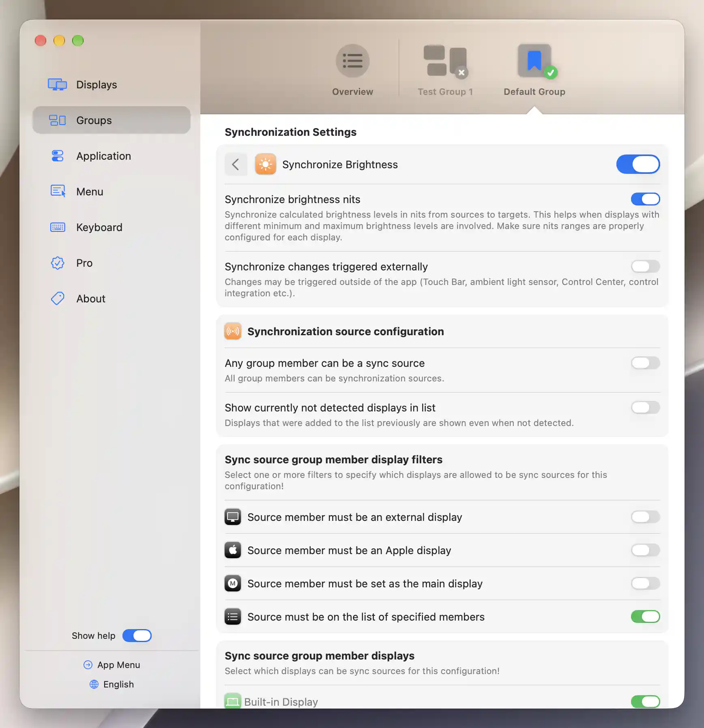Screen dimensions: 704x728
Task: Disable Synchronize brightness nits switch
Action: coord(645,199)
